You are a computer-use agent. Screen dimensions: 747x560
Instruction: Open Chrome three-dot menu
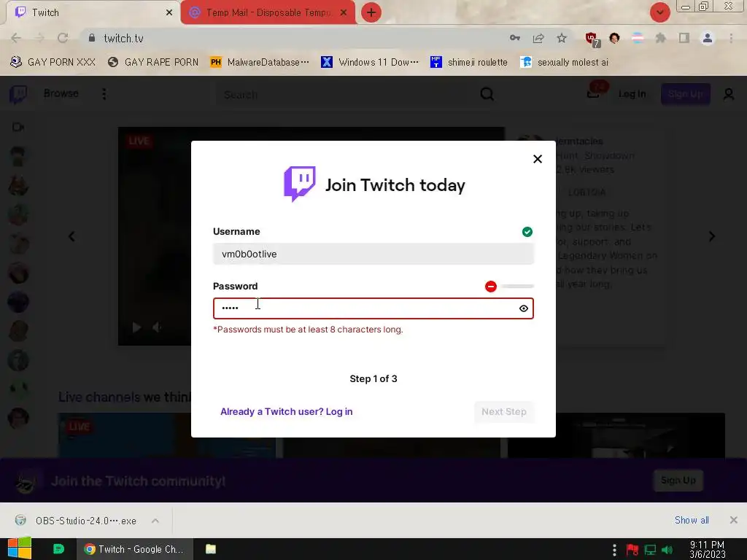pyautogui.click(x=731, y=38)
